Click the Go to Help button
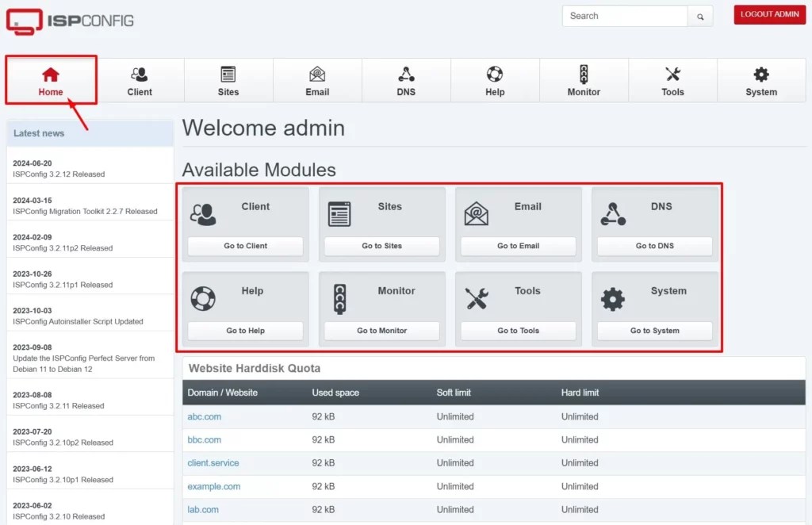Screen dimensions: 812x525 click(246, 331)
